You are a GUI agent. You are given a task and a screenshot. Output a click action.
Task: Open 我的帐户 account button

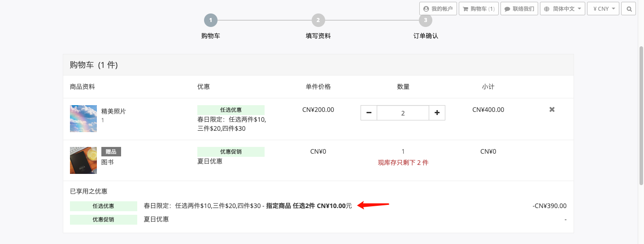click(x=438, y=9)
